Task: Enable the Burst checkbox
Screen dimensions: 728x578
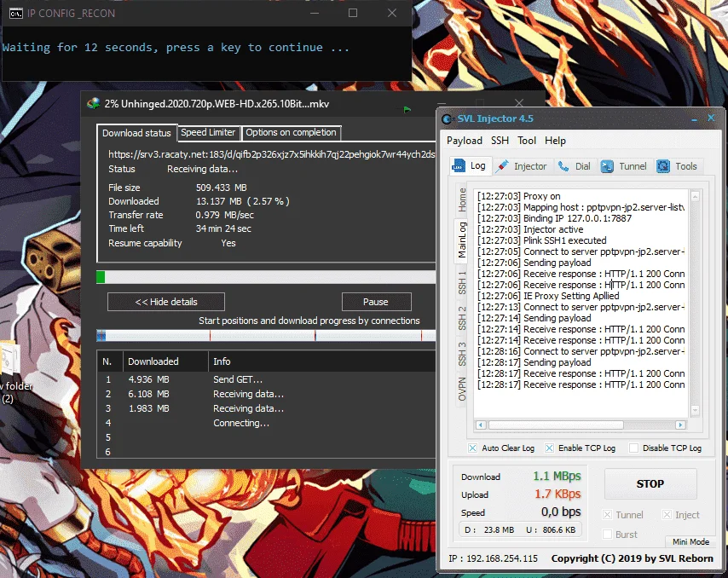Action: pos(607,535)
